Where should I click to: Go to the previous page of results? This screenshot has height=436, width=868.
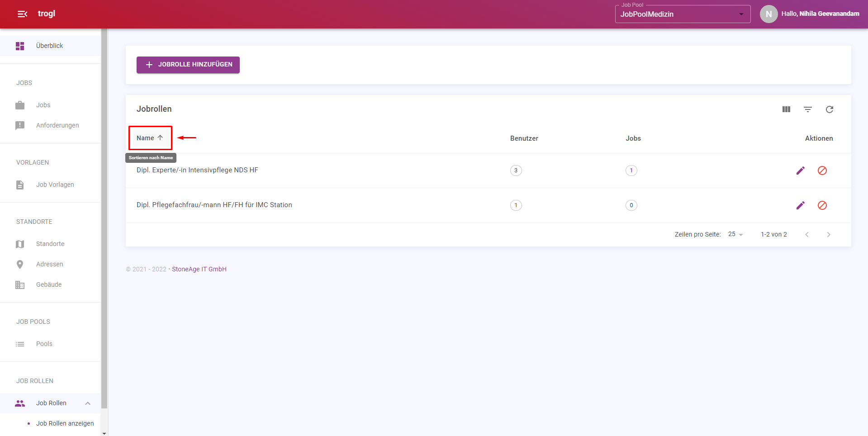click(x=807, y=234)
